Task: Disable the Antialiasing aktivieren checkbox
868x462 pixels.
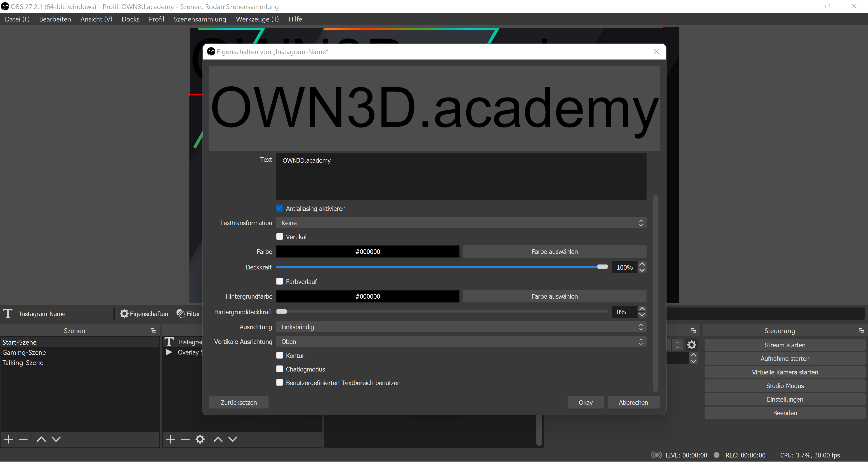Action: (x=280, y=208)
